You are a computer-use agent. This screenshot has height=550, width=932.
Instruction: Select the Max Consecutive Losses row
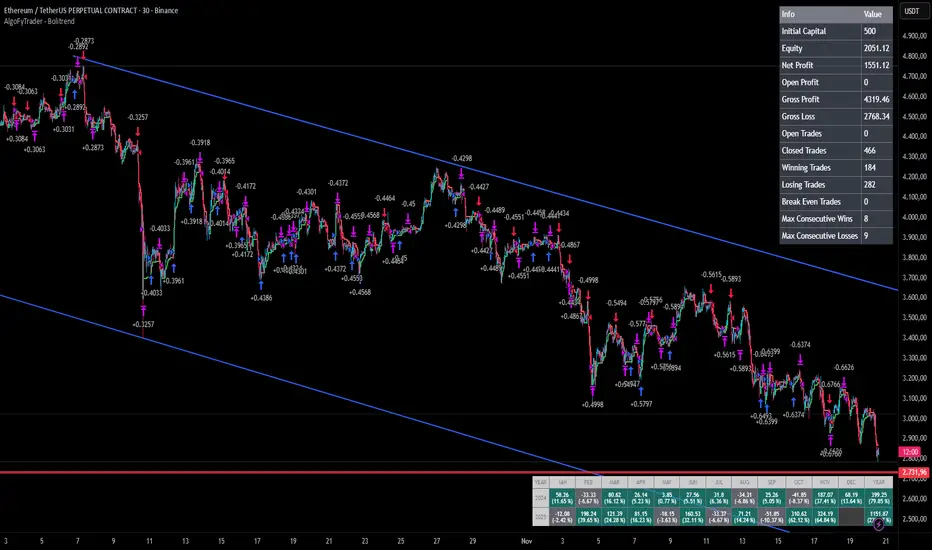click(836, 236)
